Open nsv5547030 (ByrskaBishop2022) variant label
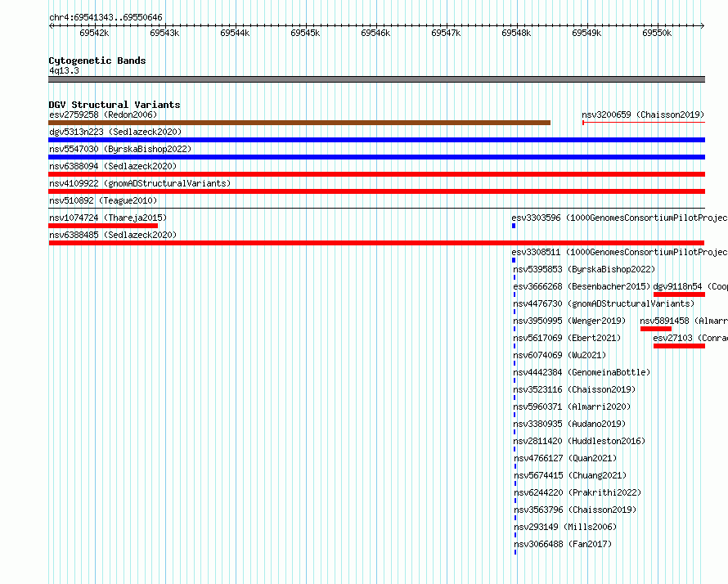The image size is (728, 584). pyautogui.click(x=120, y=149)
